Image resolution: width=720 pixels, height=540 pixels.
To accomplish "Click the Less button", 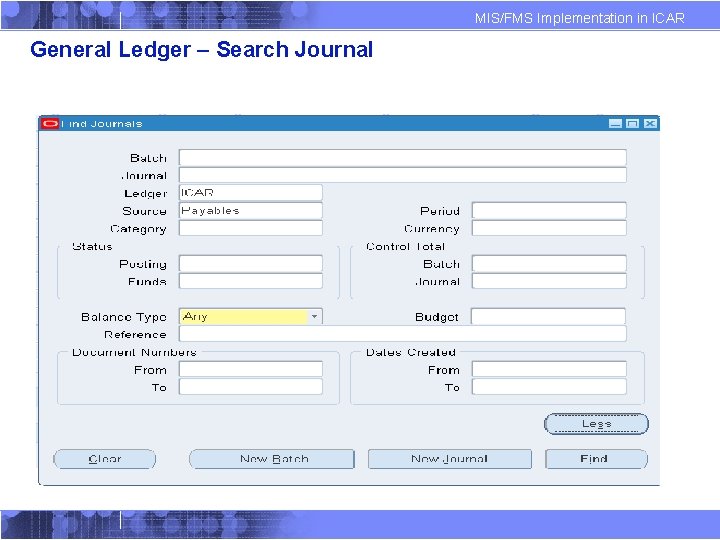I will [596, 424].
